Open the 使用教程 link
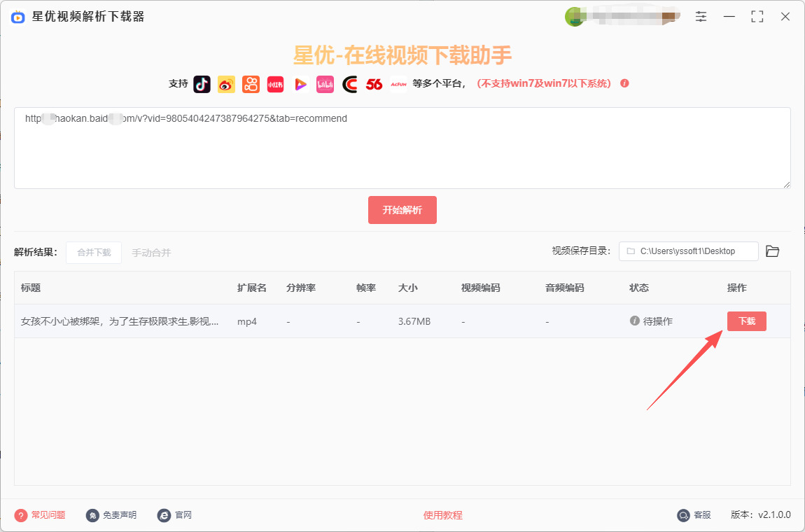 pos(442,515)
